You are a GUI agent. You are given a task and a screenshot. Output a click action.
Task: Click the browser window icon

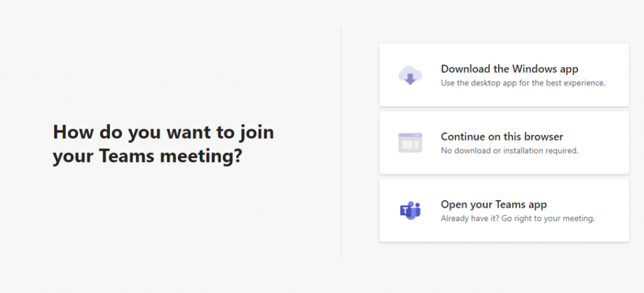[x=410, y=143]
